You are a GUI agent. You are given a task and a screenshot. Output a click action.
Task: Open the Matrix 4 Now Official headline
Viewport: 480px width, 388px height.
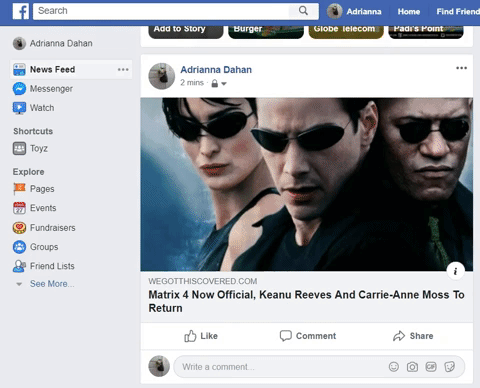pyautogui.click(x=306, y=301)
